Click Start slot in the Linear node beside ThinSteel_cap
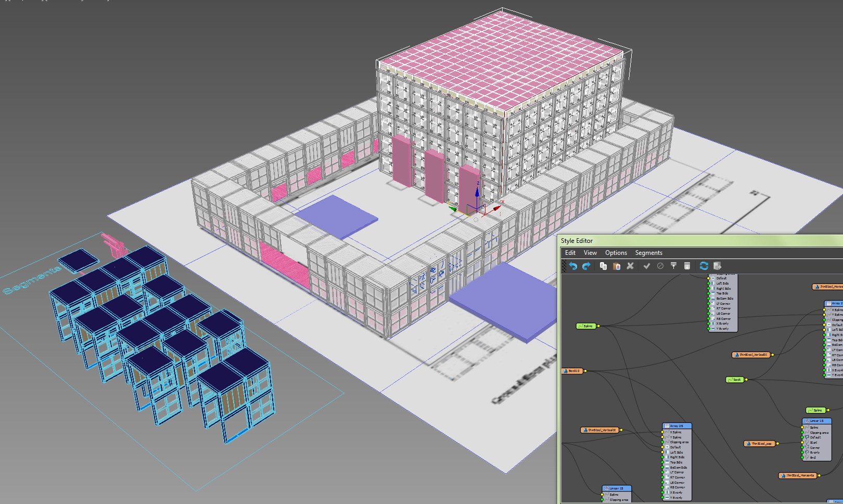Image resolution: width=843 pixels, height=504 pixels. [816, 443]
